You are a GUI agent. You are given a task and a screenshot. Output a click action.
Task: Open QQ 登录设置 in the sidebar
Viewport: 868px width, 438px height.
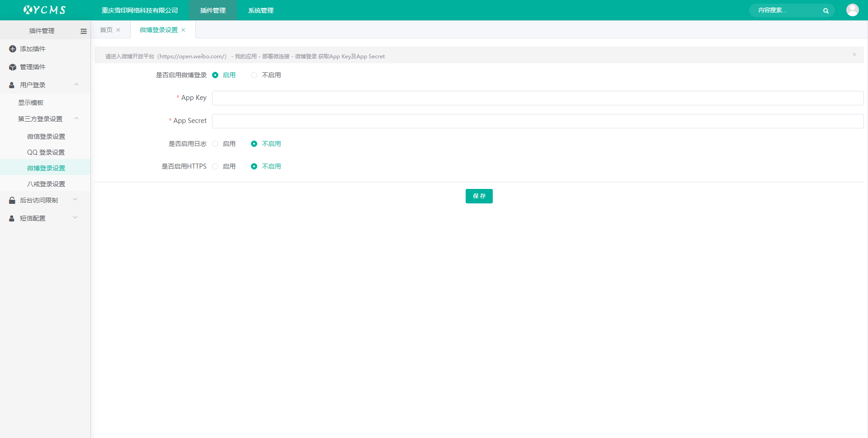[45, 152]
